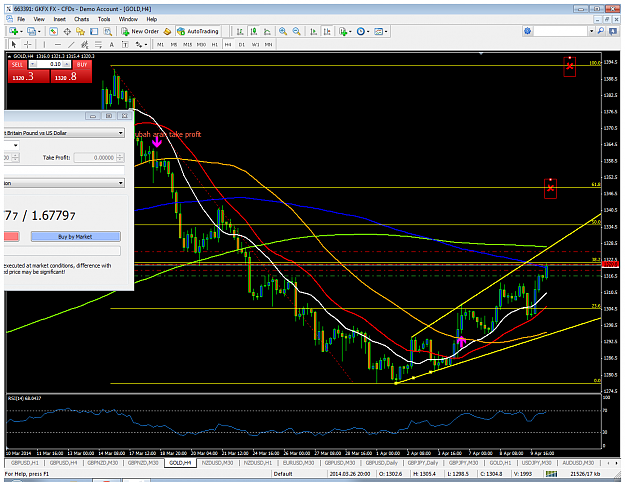Toggle chart shift from right border
The image size is (625, 482).
(x=327, y=31)
